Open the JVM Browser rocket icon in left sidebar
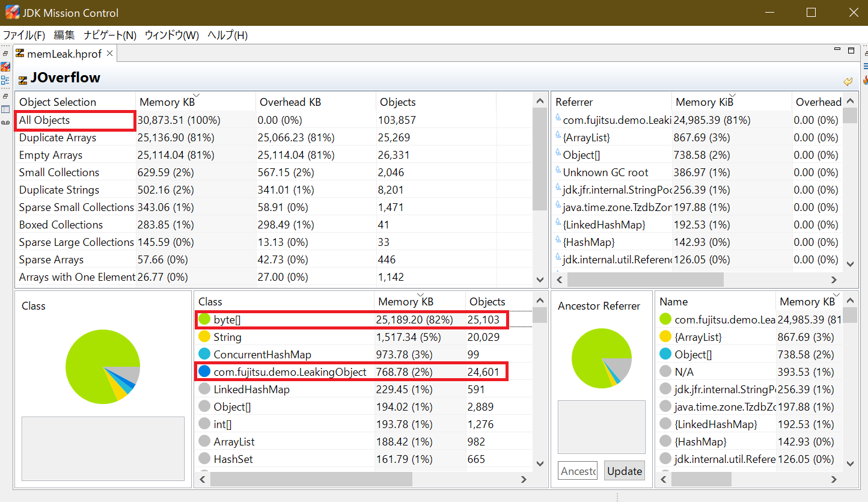The width and height of the screenshot is (868, 502). click(5, 67)
